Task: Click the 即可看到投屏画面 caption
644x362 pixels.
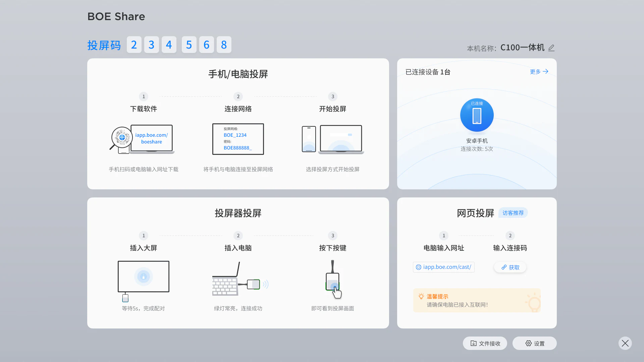Action: (x=333, y=308)
